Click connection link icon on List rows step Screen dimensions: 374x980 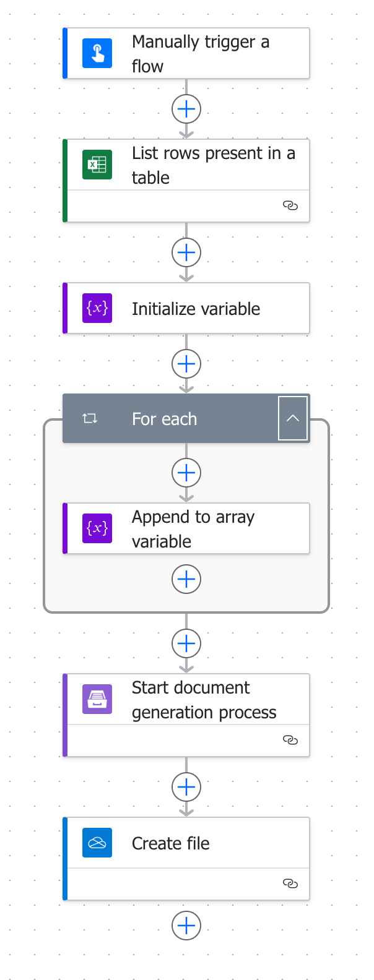click(290, 206)
